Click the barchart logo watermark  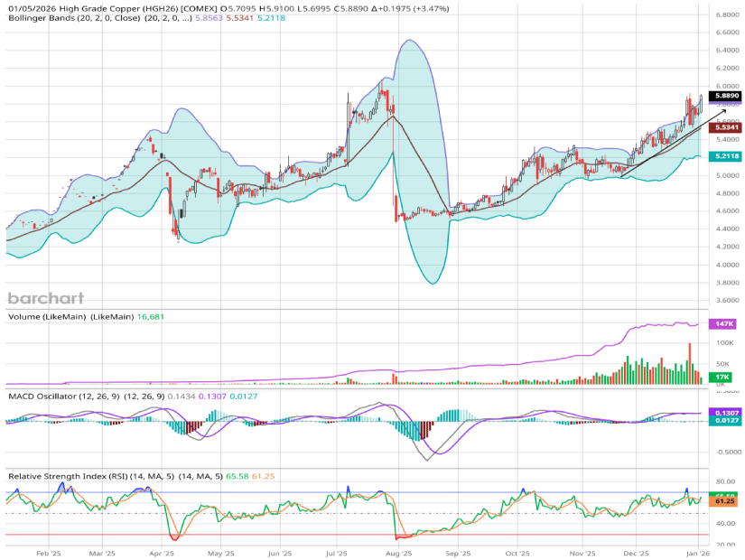point(46,298)
